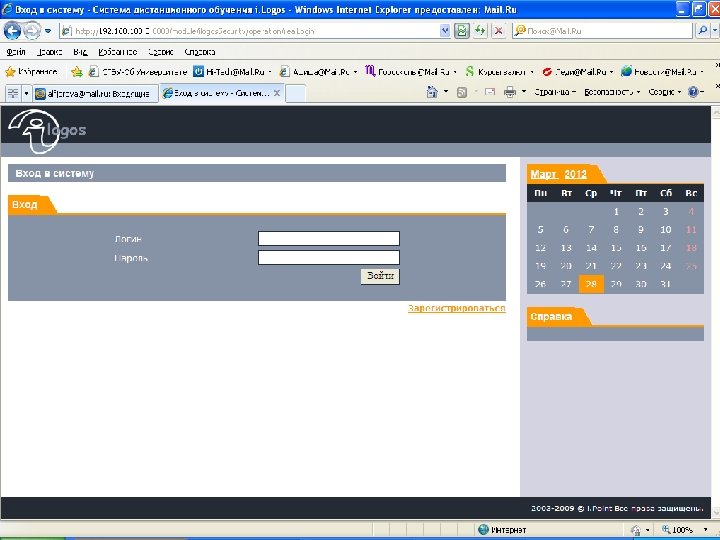Stop loading with the red X
Screen dimensions: 720x540
[x=499, y=31]
